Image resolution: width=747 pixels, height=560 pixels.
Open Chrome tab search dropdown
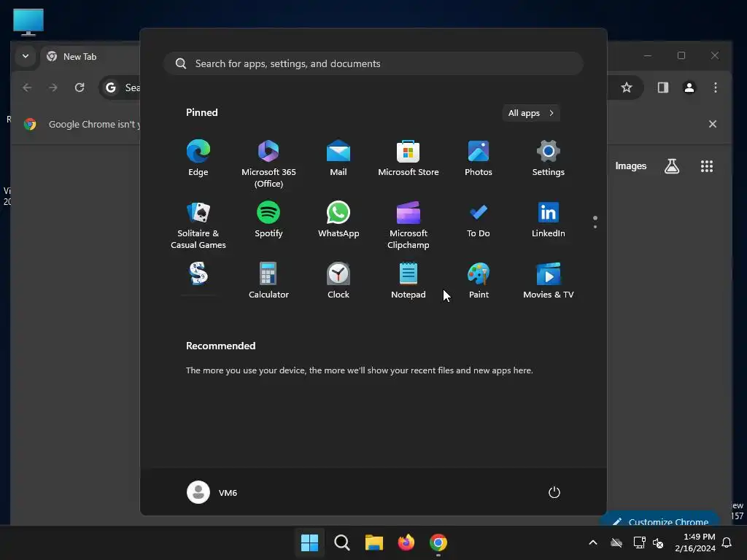click(x=26, y=56)
